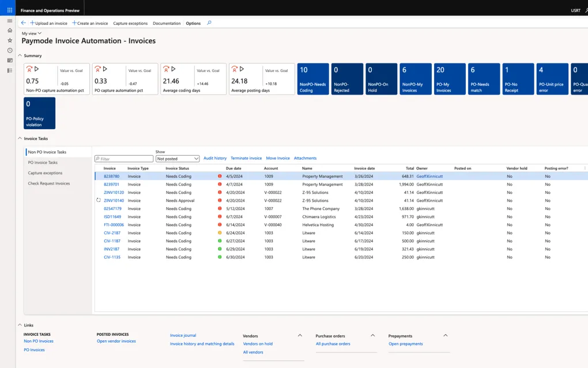Collapse the Summary section
The height and width of the screenshot is (368, 588).
20,55
